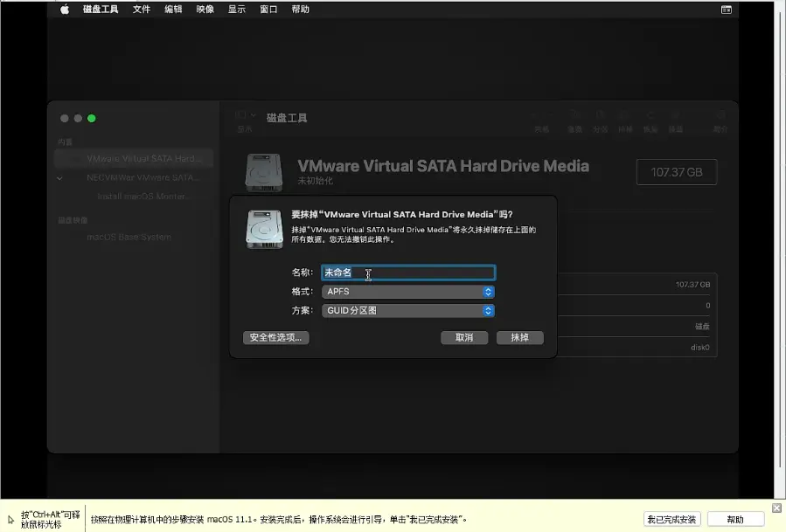The image size is (786, 532).
Task: Open the 格式 APFS format dropdown
Action: tap(407, 292)
